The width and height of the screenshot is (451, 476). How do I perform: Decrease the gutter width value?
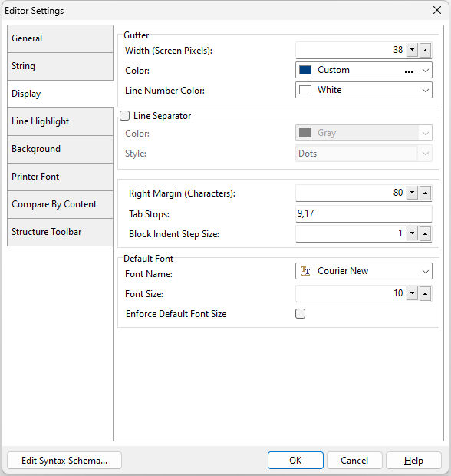(412, 50)
